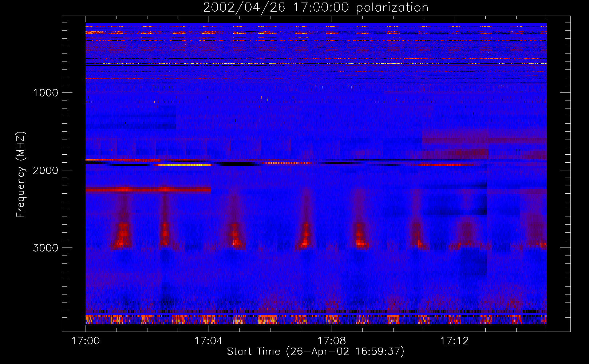Click the 17:00 time axis label
The height and width of the screenshot is (364, 589).
point(86,341)
